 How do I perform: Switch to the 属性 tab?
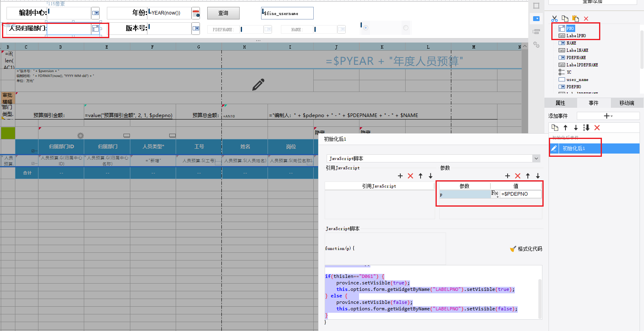tap(561, 103)
